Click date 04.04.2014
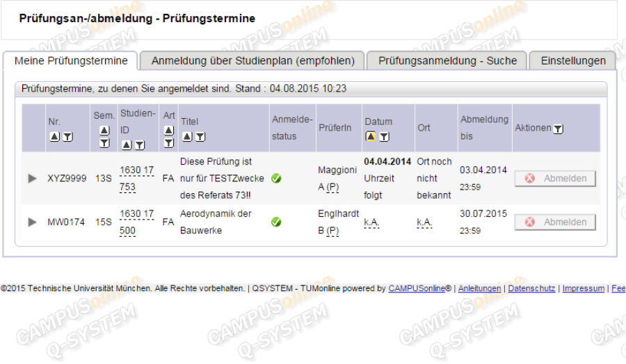Viewport: 626px width, 364px height. [387, 161]
